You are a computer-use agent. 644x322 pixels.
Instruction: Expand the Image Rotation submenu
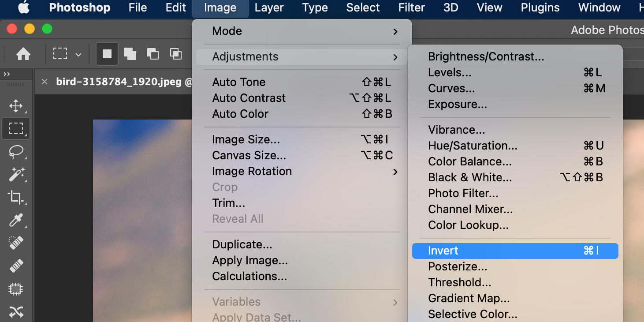click(252, 171)
